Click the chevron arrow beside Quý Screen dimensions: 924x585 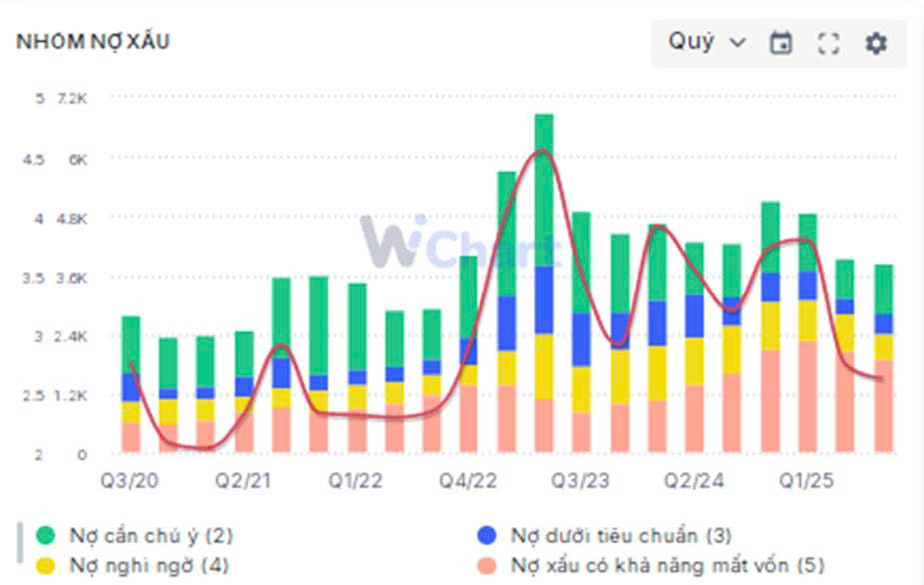click(x=738, y=43)
